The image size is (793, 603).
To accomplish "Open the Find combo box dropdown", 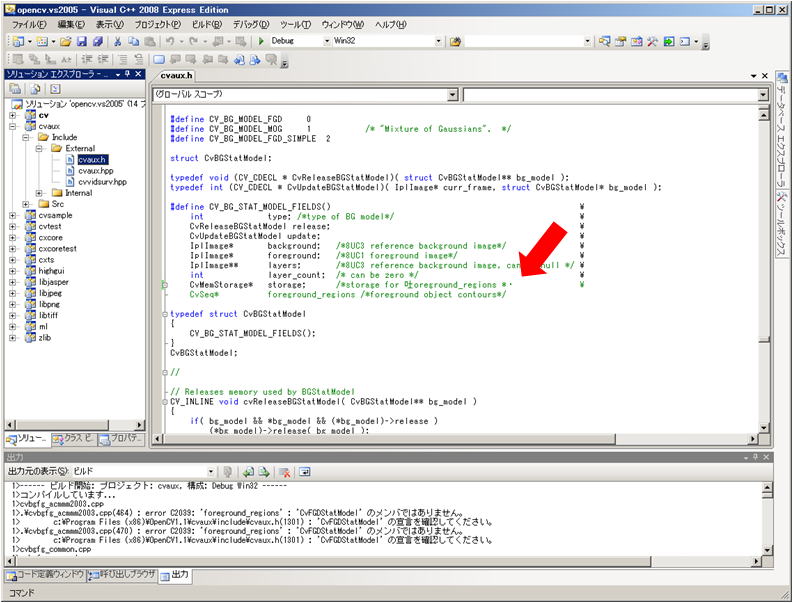I will [587, 41].
